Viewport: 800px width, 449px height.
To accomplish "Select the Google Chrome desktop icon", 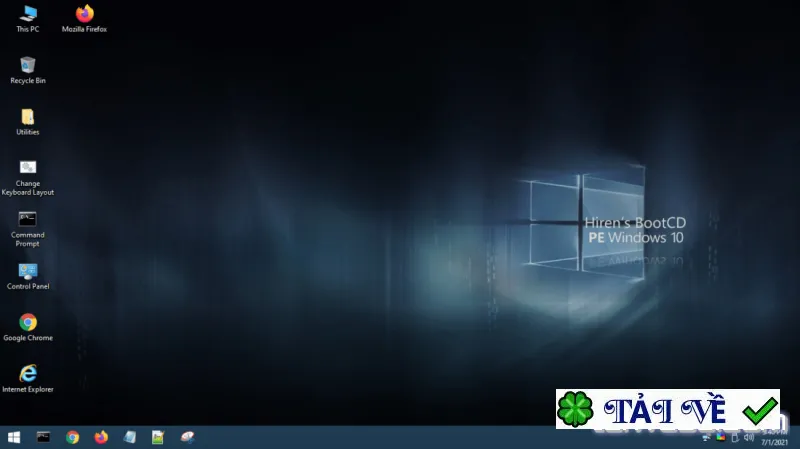I will [28, 328].
